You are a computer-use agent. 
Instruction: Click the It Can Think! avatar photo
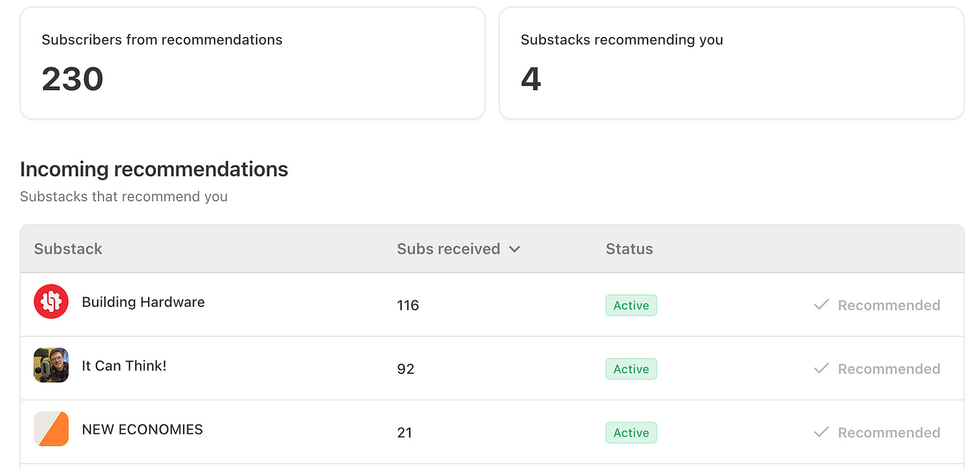[x=51, y=365]
